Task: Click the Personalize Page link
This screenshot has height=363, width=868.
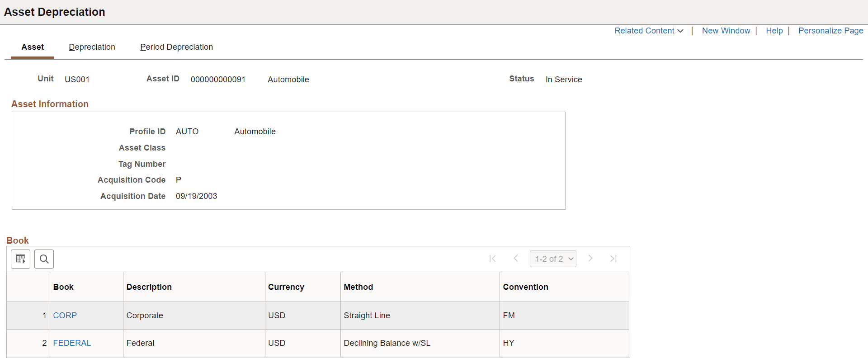Action: coord(830,31)
